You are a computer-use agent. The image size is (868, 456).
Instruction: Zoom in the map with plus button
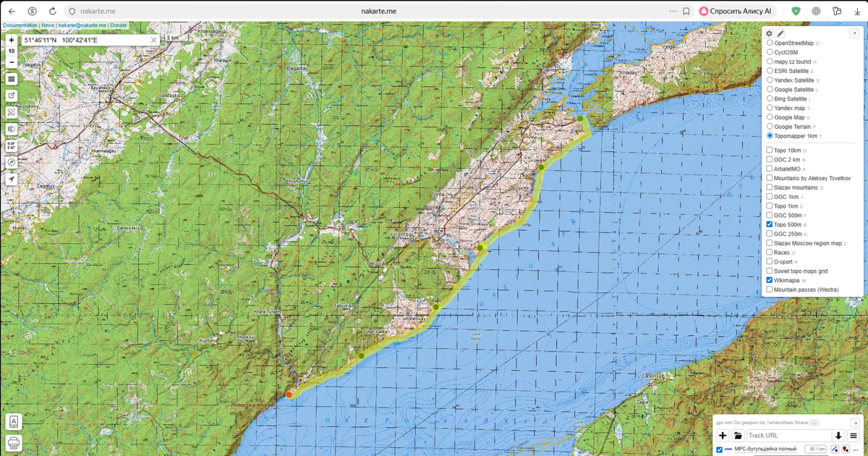click(x=12, y=41)
